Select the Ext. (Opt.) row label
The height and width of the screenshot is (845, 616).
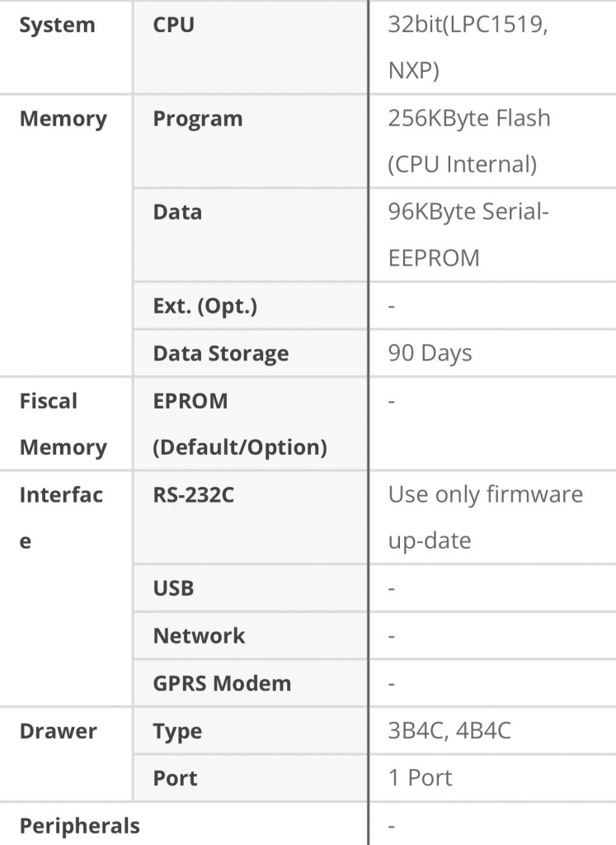click(205, 306)
